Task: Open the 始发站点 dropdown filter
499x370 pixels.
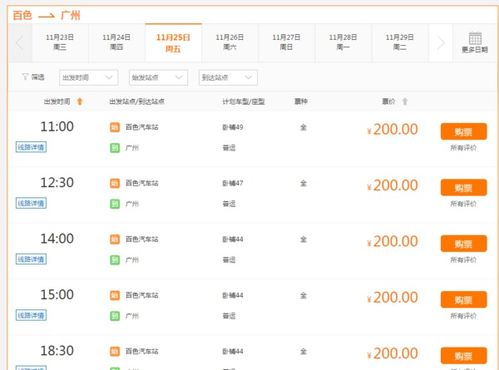Action: pos(158,78)
